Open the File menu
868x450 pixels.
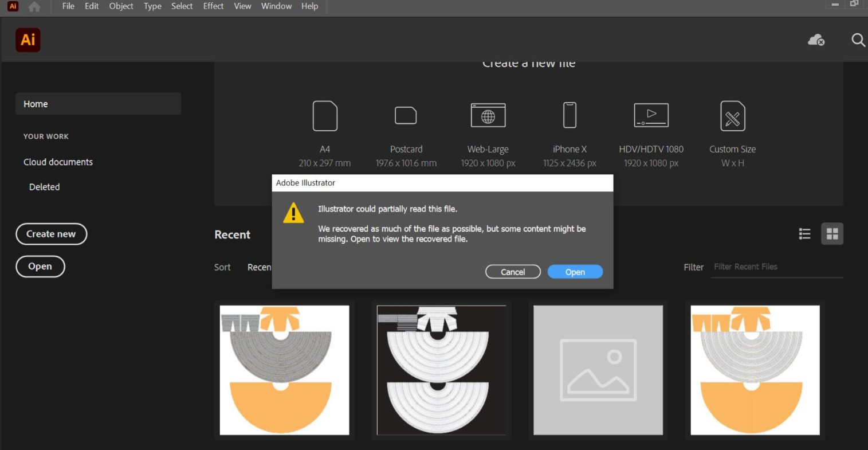[68, 6]
